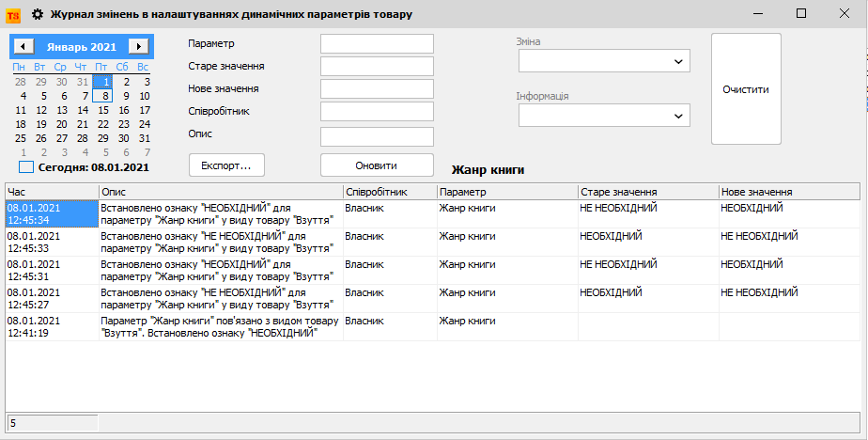Viewport: 868px width, 440px height.
Task: Click into the Опис filter field
Action: pos(377,136)
